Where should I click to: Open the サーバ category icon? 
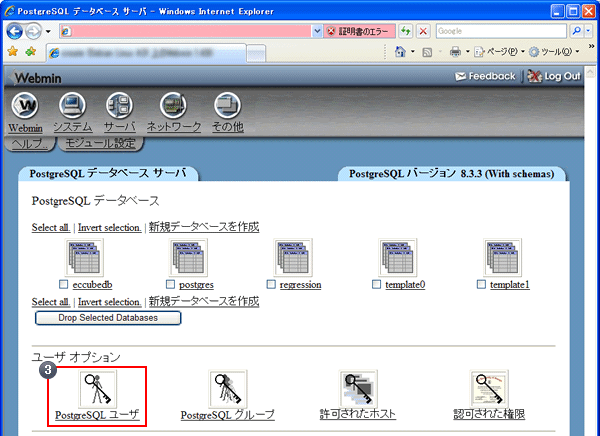119,105
